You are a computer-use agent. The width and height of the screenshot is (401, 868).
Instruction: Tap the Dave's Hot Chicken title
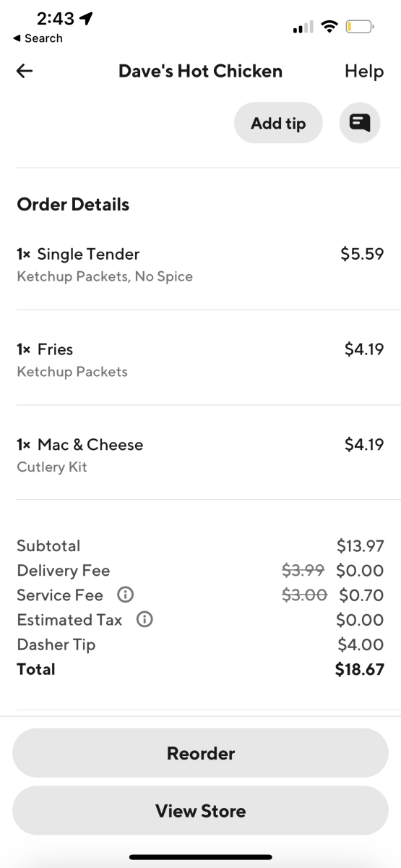pyautogui.click(x=200, y=71)
